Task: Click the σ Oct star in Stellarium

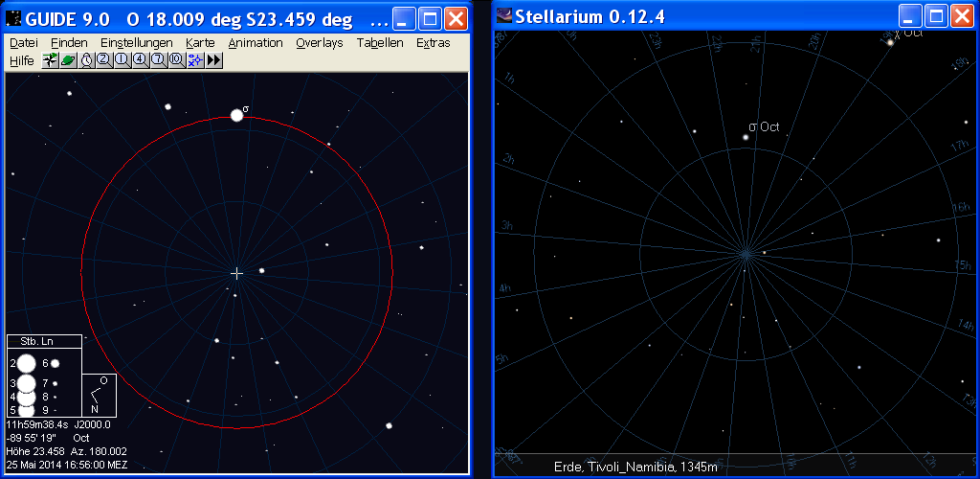Action: tap(746, 137)
